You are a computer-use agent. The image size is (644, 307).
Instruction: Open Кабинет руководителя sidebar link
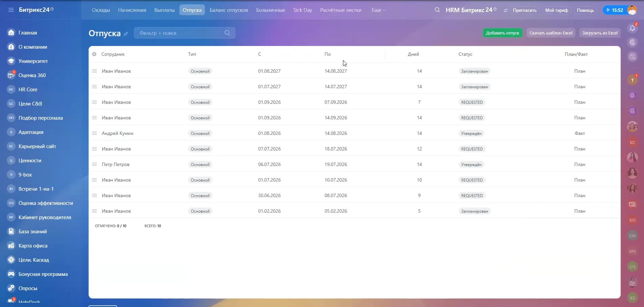(45, 217)
